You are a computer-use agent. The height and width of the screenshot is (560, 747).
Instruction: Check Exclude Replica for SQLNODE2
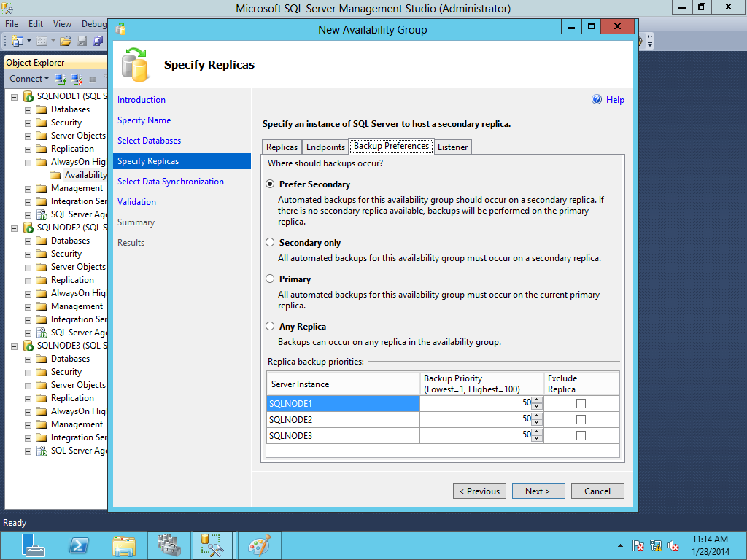pyautogui.click(x=581, y=419)
